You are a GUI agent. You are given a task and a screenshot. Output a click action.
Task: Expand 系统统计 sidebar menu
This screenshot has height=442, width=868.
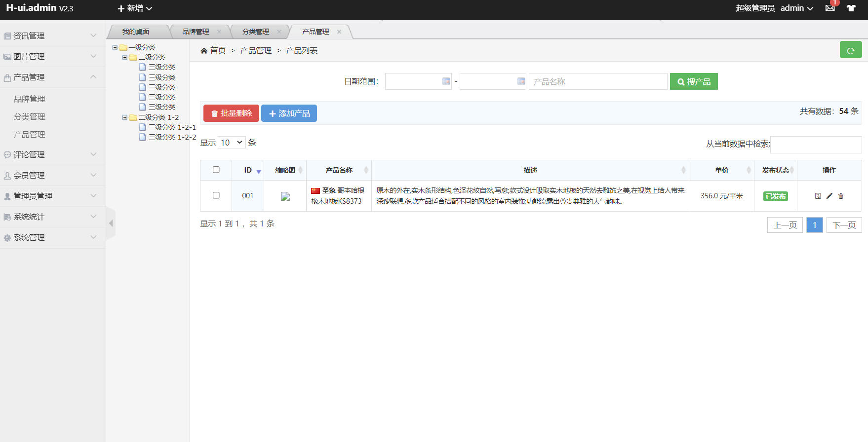tap(53, 217)
